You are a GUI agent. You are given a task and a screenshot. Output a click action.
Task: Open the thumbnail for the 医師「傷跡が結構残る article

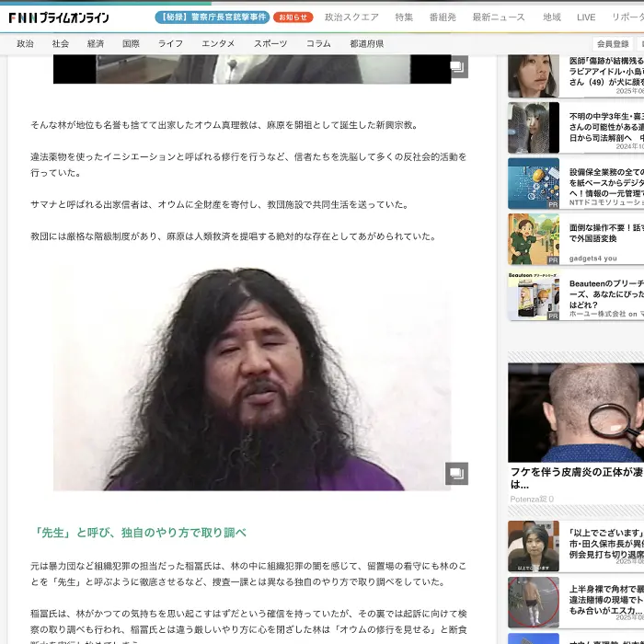tap(533, 76)
